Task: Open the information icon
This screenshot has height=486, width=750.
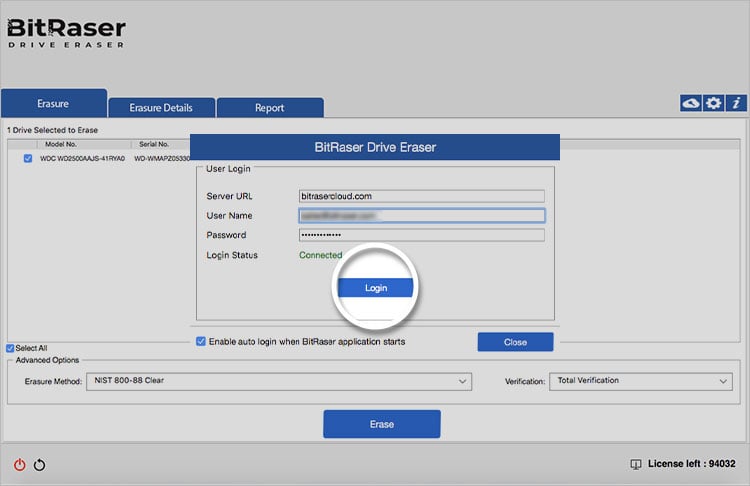Action: click(736, 103)
